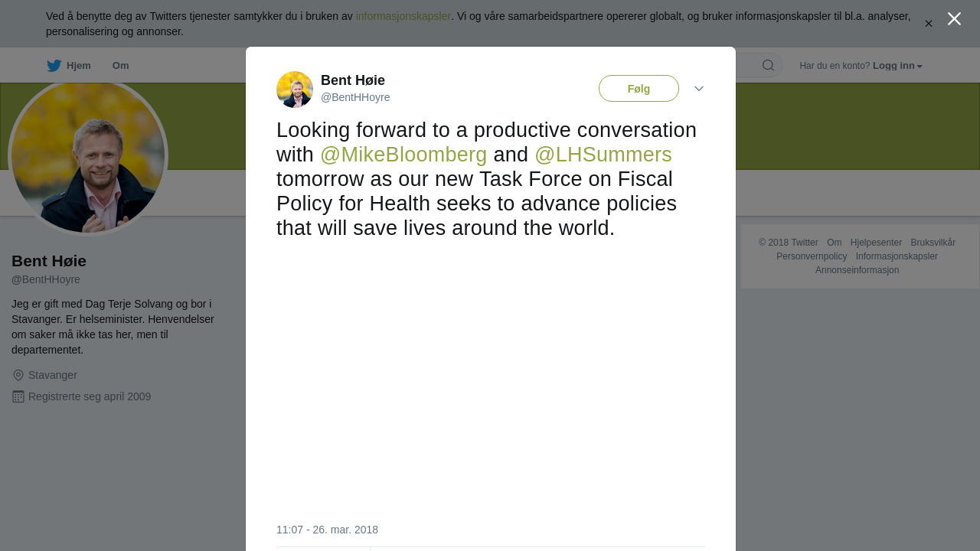Follow Bent Høie with Følg button
The width and height of the screenshot is (980, 551).
[x=639, y=89]
